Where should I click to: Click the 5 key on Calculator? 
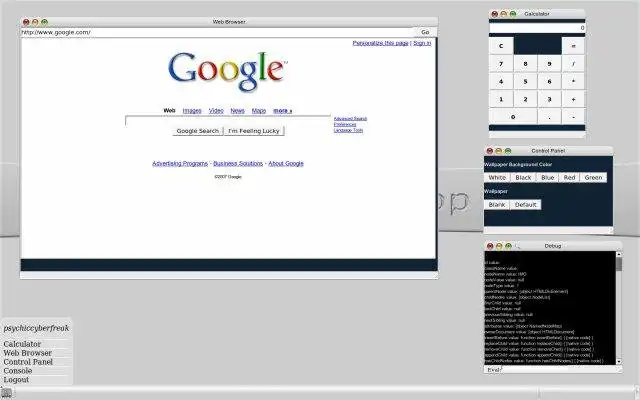(525, 81)
